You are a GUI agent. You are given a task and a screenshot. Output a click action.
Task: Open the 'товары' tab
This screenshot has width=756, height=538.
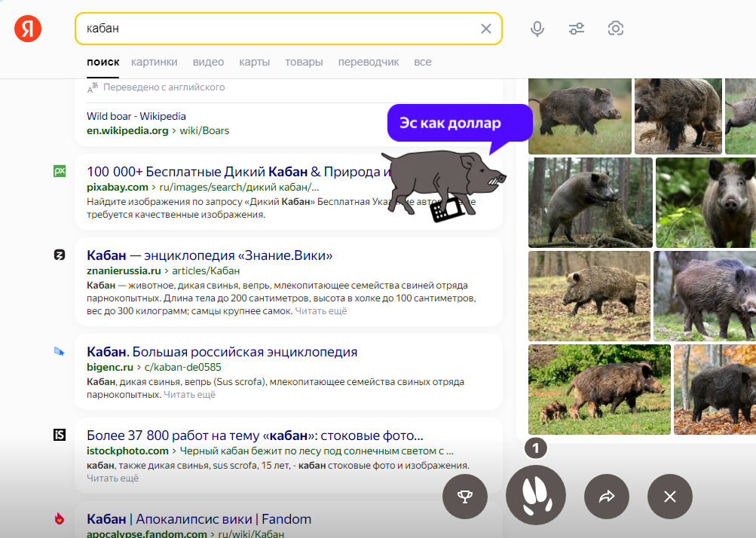(x=304, y=62)
